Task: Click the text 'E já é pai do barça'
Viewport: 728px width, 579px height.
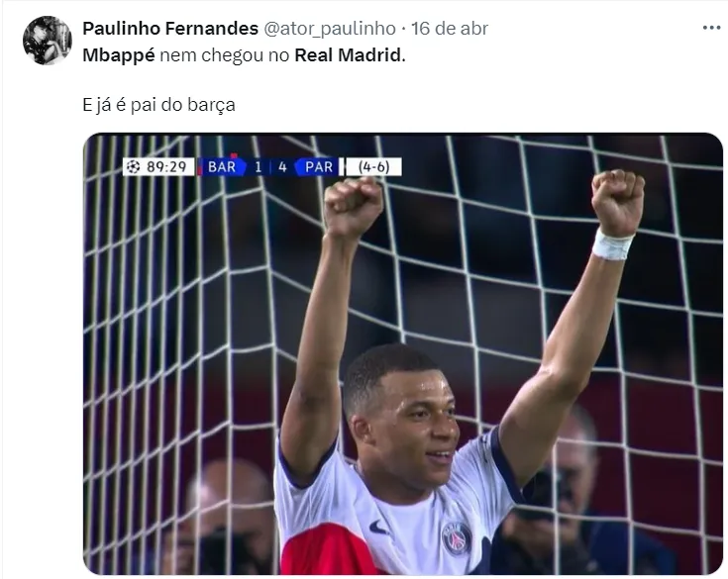Action: click(158, 104)
